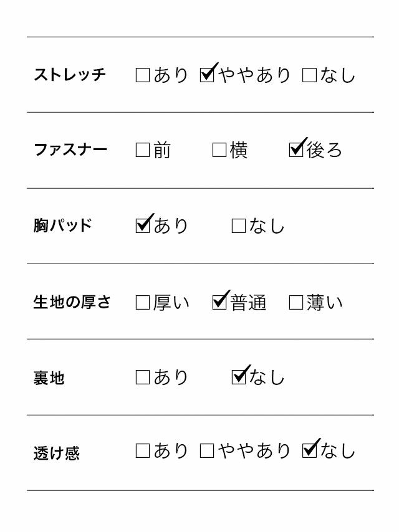Enable the 生地の厚さ 薄い checkbox
Image resolution: width=399 pixels, height=532 pixels.
[x=296, y=303]
